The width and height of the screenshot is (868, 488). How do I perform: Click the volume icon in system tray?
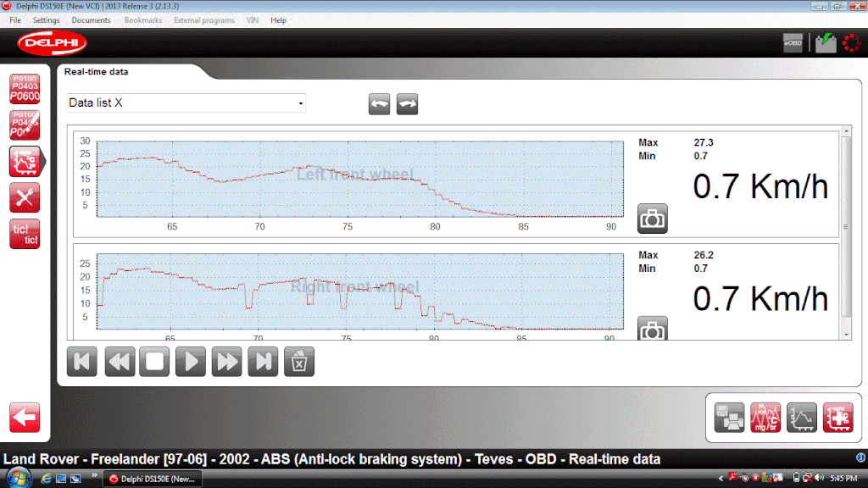(x=820, y=478)
